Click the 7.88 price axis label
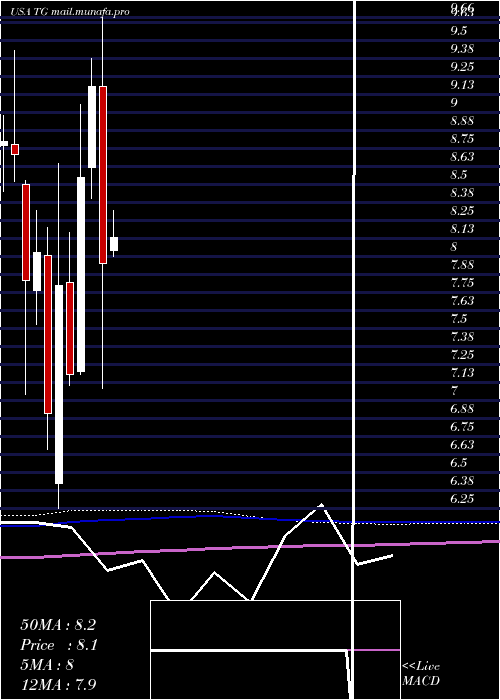Image resolution: width=500 pixels, height=700 pixels. (x=462, y=265)
